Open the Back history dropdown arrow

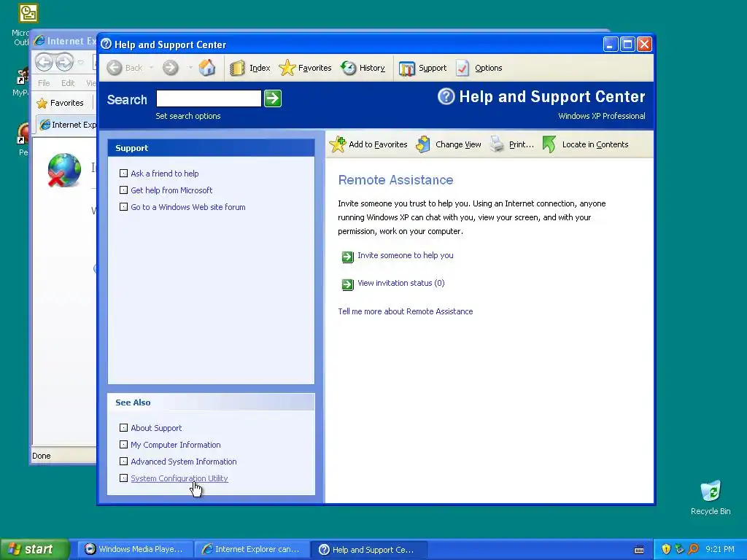pyautogui.click(x=152, y=68)
